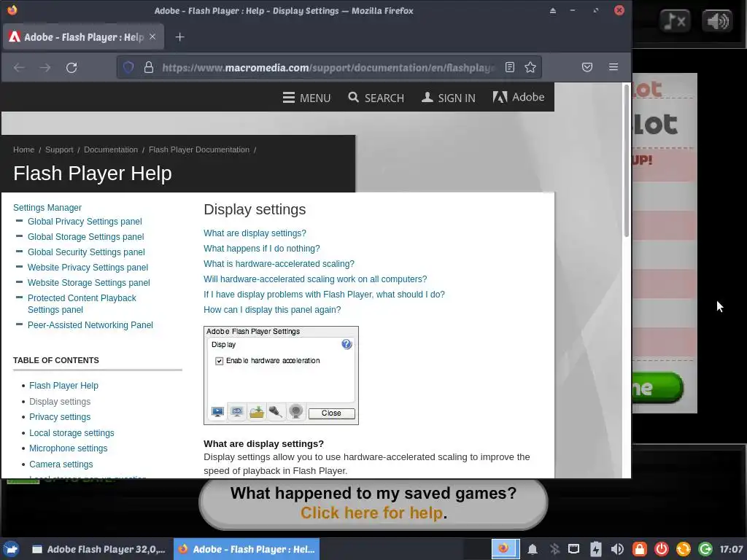The width and height of the screenshot is (747, 560).
Task: Bookmark this page with the star icon
Action: (x=530, y=67)
